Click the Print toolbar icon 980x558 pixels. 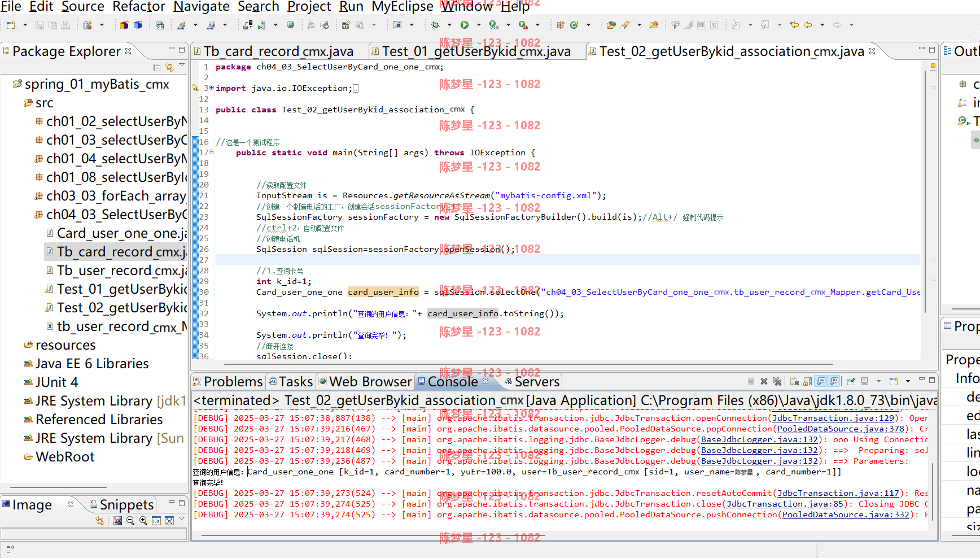(65, 25)
